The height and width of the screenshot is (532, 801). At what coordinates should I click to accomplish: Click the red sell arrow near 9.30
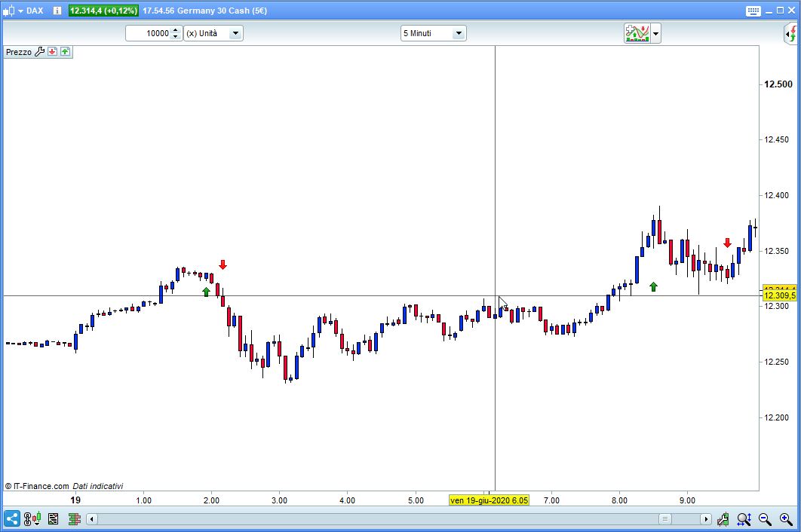tap(727, 243)
